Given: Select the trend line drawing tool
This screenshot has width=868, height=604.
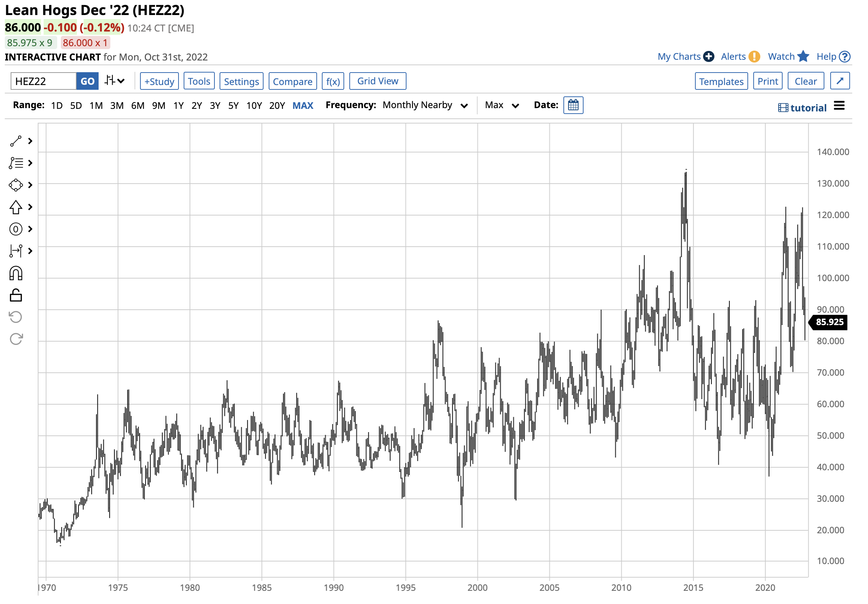Looking at the screenshot, I should coord(15,141).
